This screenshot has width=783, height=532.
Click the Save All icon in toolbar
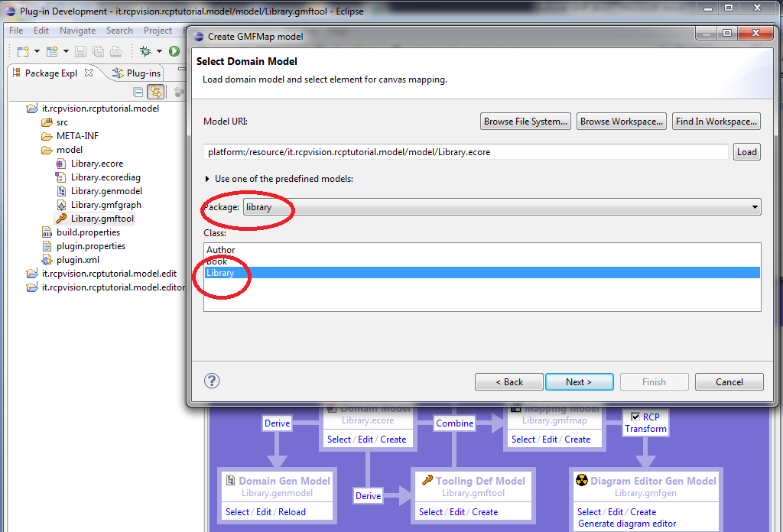(x=99, y=51)
